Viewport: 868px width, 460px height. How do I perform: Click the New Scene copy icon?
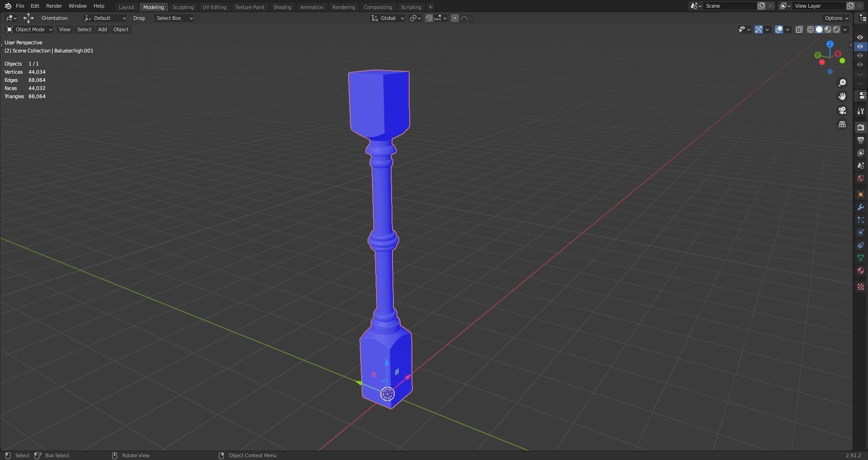click(x=761, y=6)
